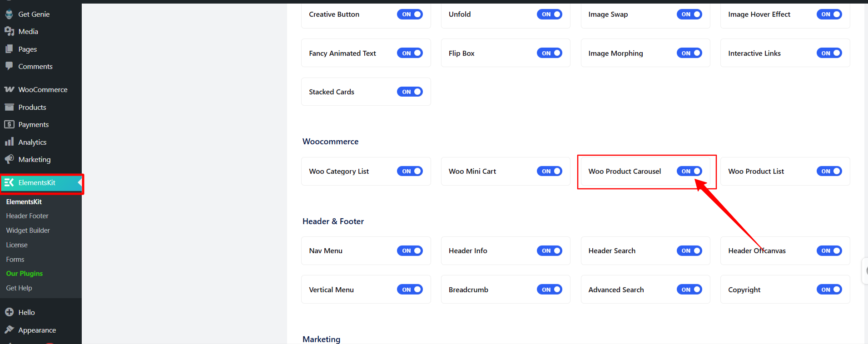Select the ElementsKit main menu

coord(41,182)
